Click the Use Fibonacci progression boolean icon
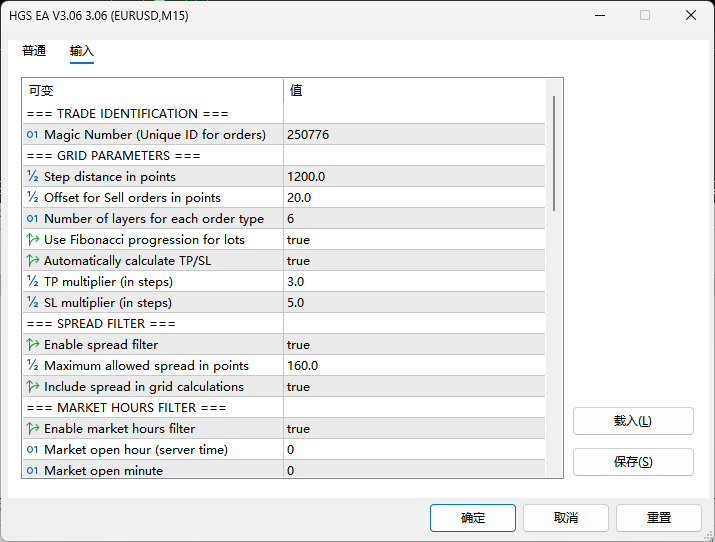 [33, 240]
